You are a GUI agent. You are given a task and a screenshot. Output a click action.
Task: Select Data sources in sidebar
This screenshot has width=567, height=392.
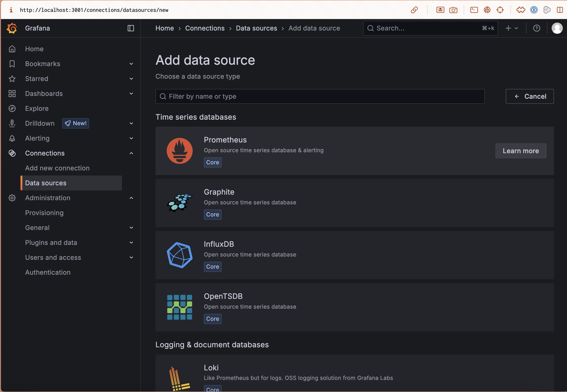click(x=71, y=183)
